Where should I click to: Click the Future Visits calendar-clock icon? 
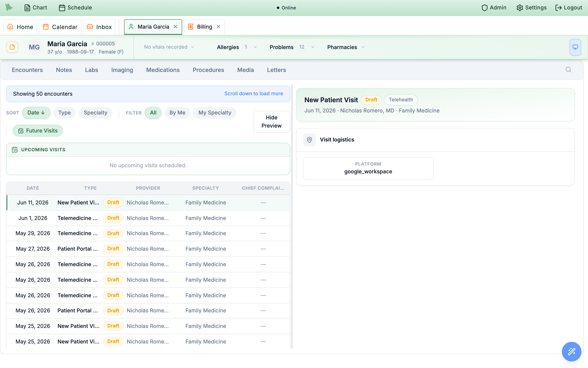(x=21, y=131)
